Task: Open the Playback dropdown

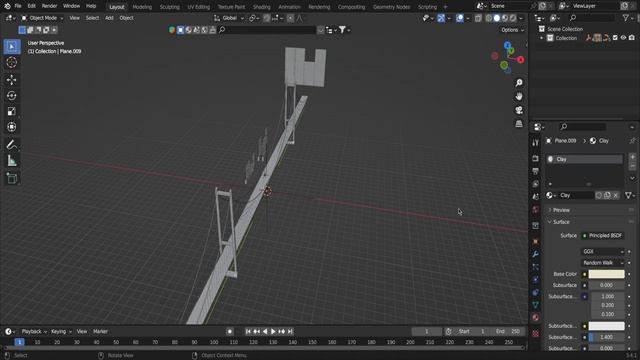Action: pos(34,332)
